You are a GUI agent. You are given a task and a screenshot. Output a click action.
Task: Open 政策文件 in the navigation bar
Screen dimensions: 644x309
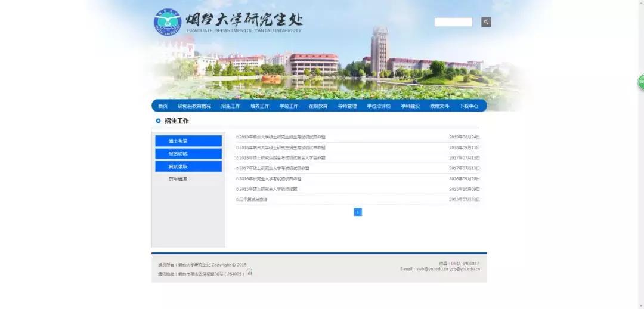439,106
